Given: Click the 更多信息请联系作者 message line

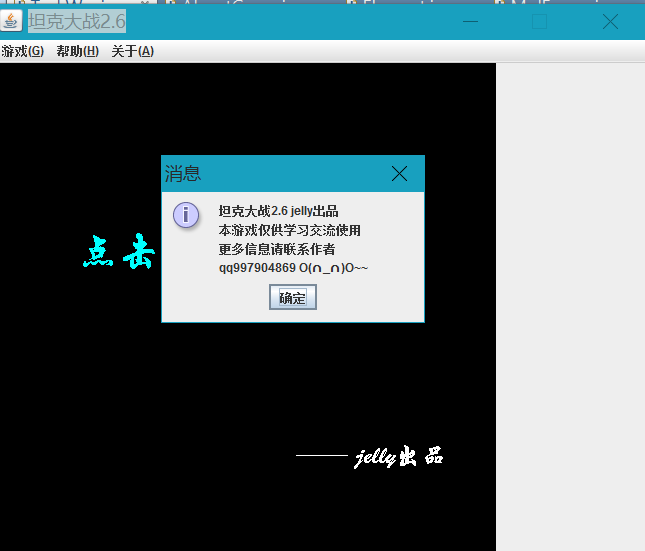Looking at the screenshot, I should tap(276, 249).
